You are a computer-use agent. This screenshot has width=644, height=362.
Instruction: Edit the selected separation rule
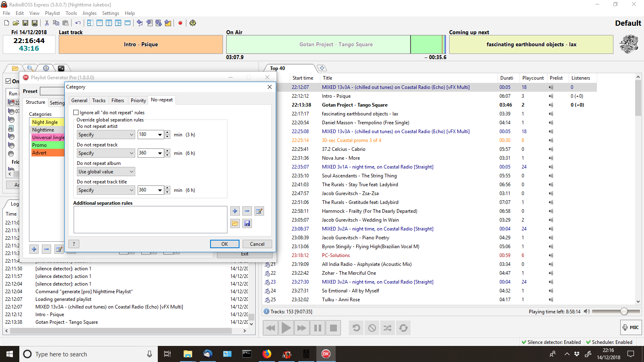click(x=259, y=211)
